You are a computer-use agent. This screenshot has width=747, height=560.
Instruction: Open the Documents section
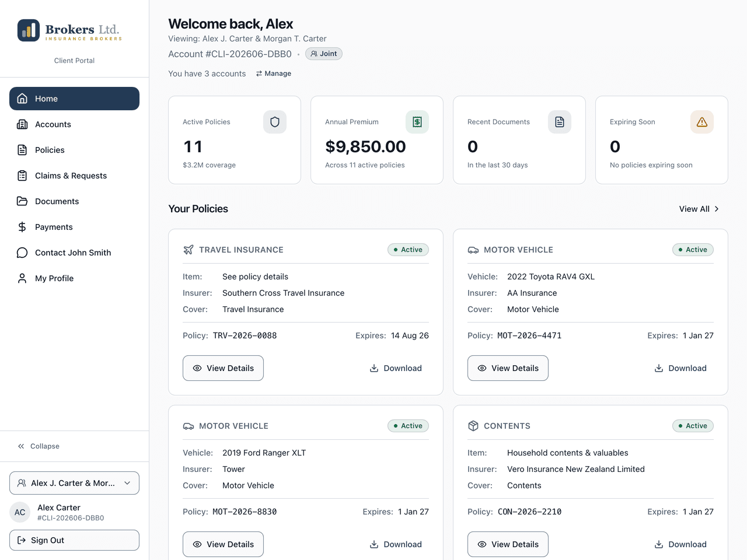point(74,201)
